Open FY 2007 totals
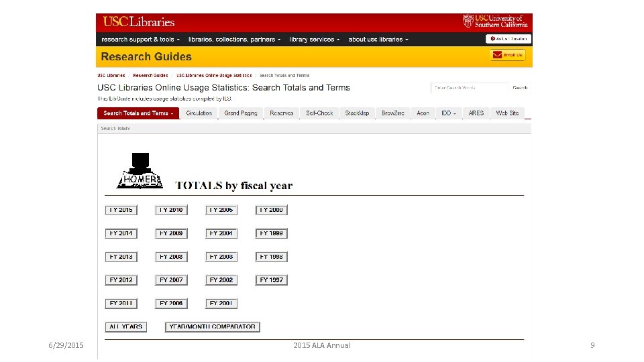The width and height of the screenshot is (644, 362). pos(171,280)
